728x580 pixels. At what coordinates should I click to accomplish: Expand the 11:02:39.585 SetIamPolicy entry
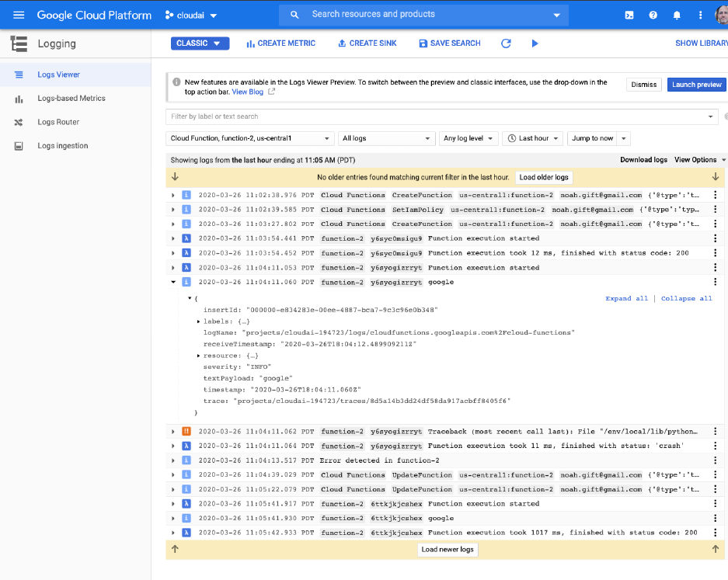173,210
